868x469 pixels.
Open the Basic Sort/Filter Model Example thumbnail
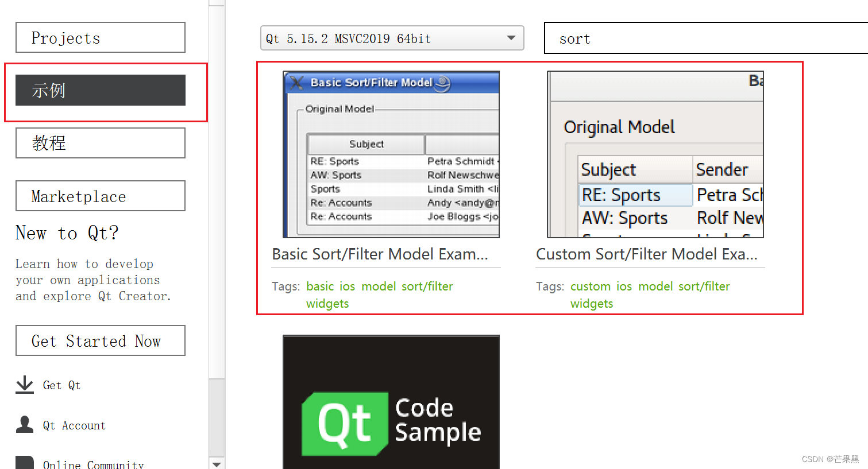coord(391,154)
